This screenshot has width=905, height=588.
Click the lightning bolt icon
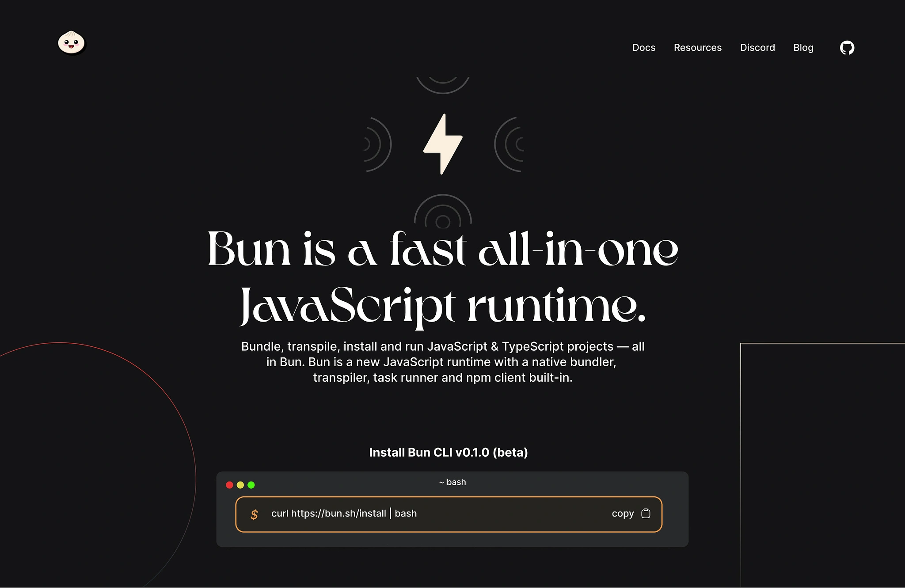[443, 144]
